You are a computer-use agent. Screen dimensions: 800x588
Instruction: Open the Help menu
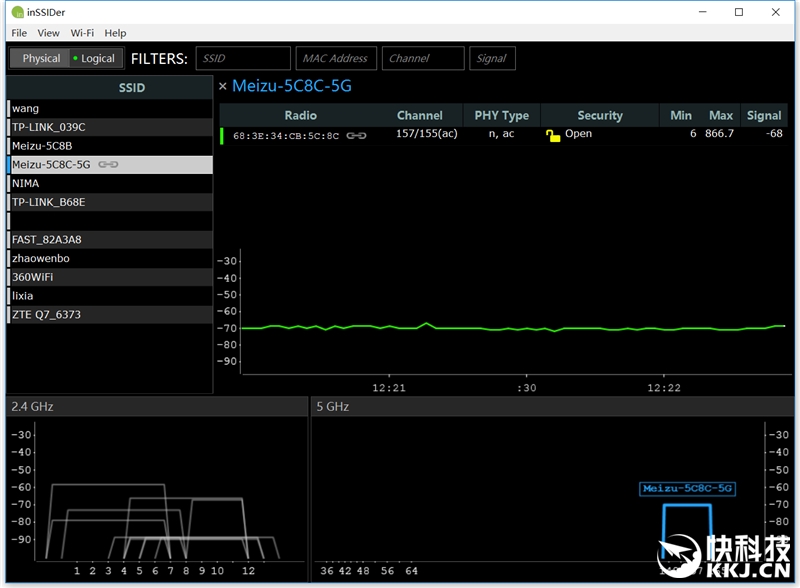pos(116,33)
